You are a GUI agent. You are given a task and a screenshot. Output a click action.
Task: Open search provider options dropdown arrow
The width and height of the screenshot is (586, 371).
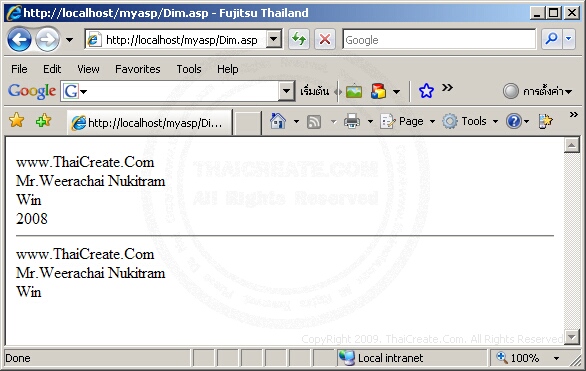click(568, 39)
